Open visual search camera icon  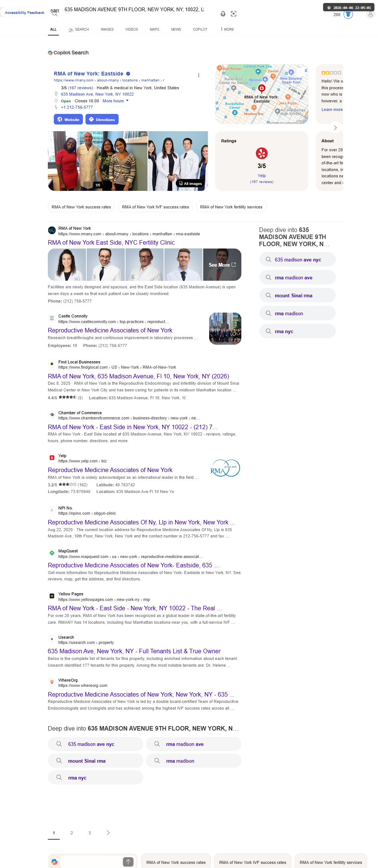[234, 14]
